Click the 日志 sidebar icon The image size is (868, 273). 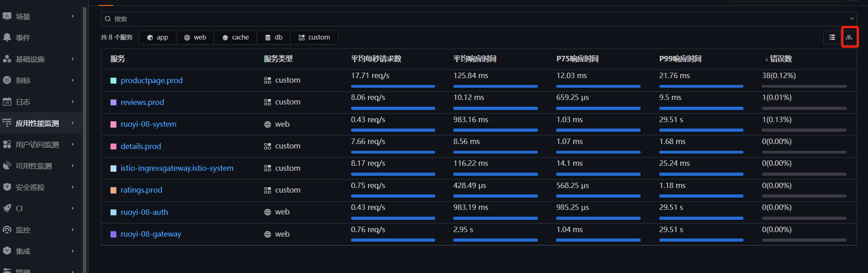coord(7,102)
